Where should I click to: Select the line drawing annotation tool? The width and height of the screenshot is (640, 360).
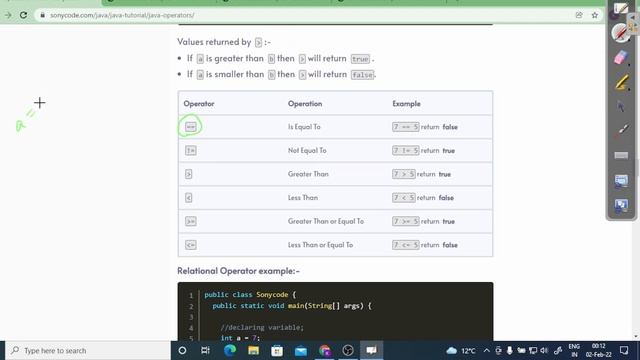coord(621,131)
